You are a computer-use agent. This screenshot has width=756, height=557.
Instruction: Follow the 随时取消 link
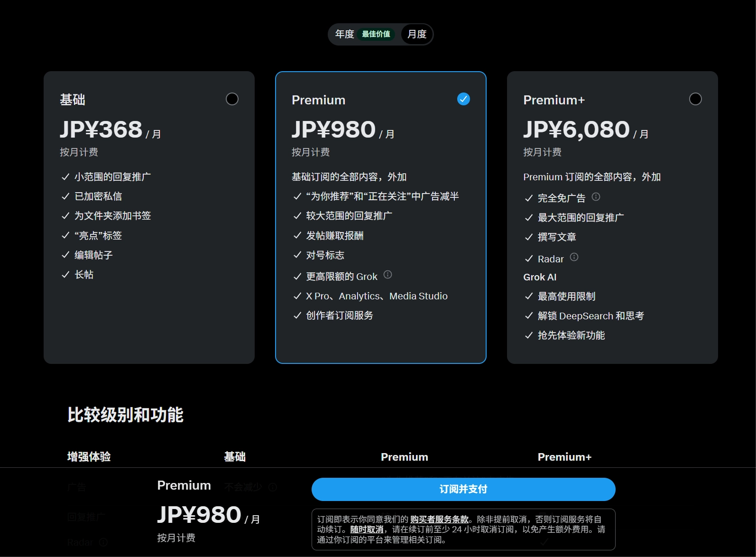coord(367,529)
